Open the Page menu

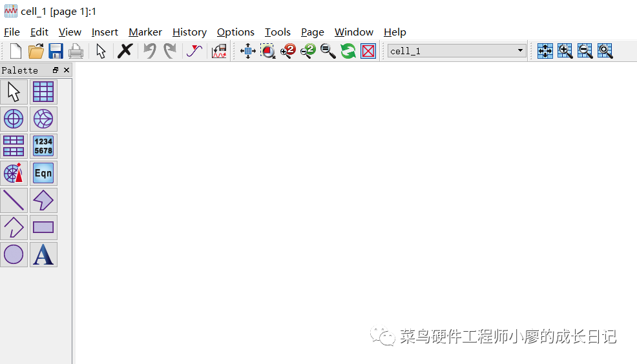[x=313, y=32]
